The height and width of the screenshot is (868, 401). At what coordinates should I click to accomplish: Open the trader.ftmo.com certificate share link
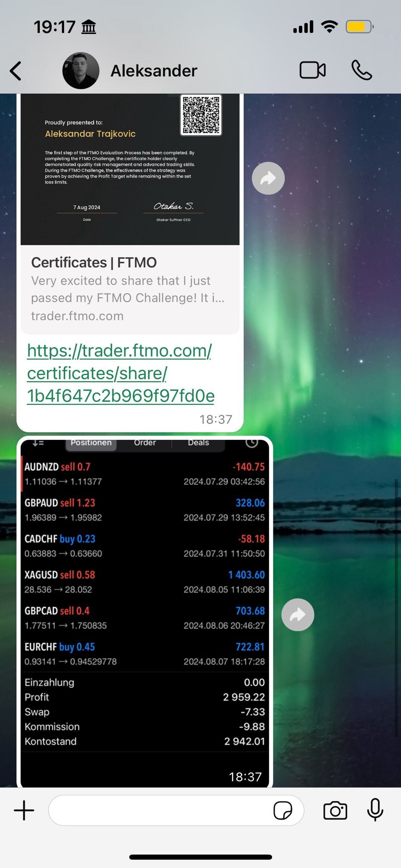[x=121, y=373]
